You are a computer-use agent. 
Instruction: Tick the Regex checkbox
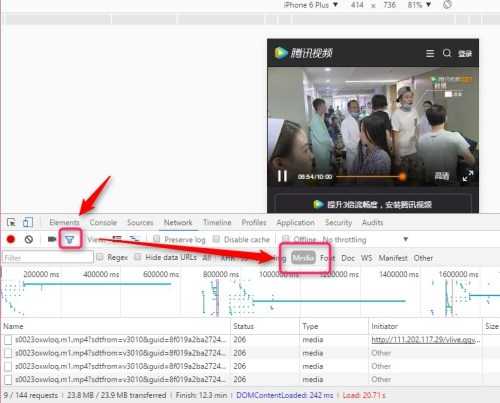(99, 257)
